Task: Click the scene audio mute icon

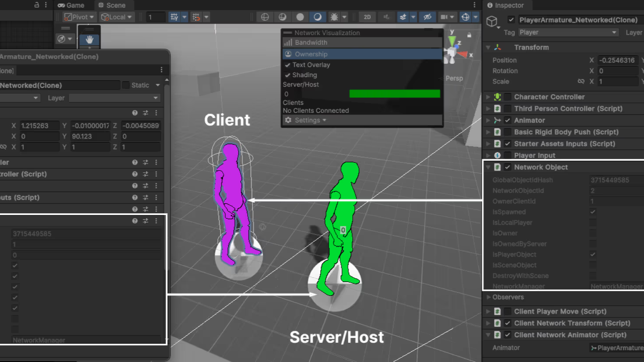Action: pos(385,17)
